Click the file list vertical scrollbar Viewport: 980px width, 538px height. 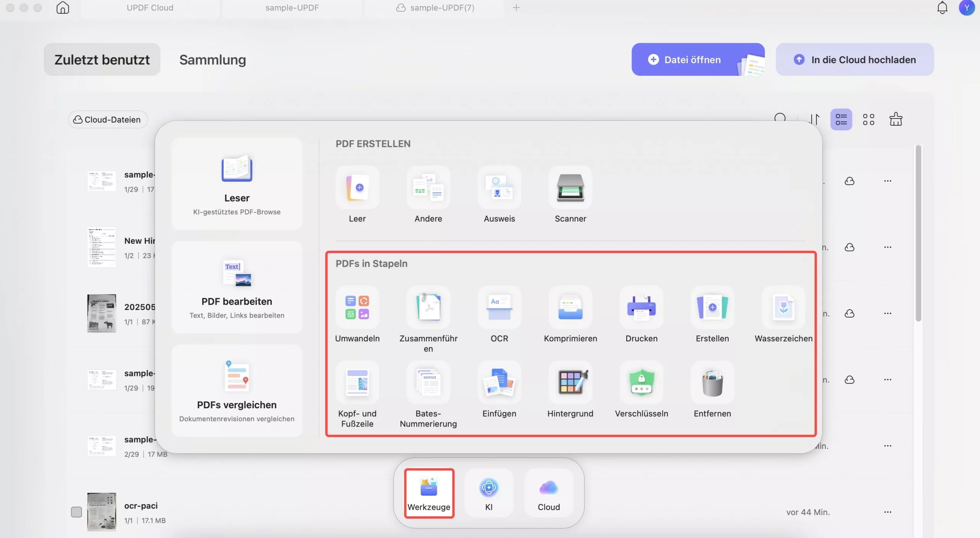(x=918, y=233)
